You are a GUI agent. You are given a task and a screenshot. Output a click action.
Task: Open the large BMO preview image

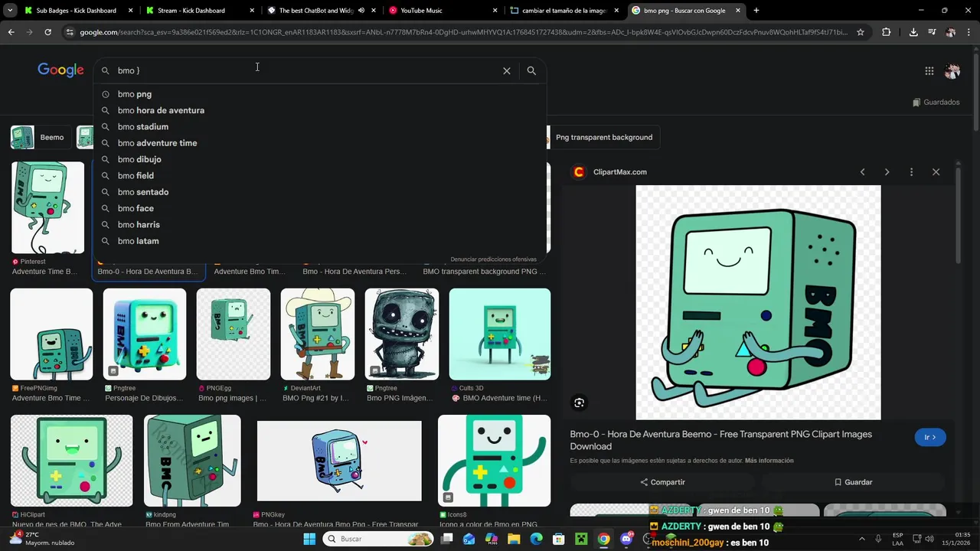pos(758,302)
